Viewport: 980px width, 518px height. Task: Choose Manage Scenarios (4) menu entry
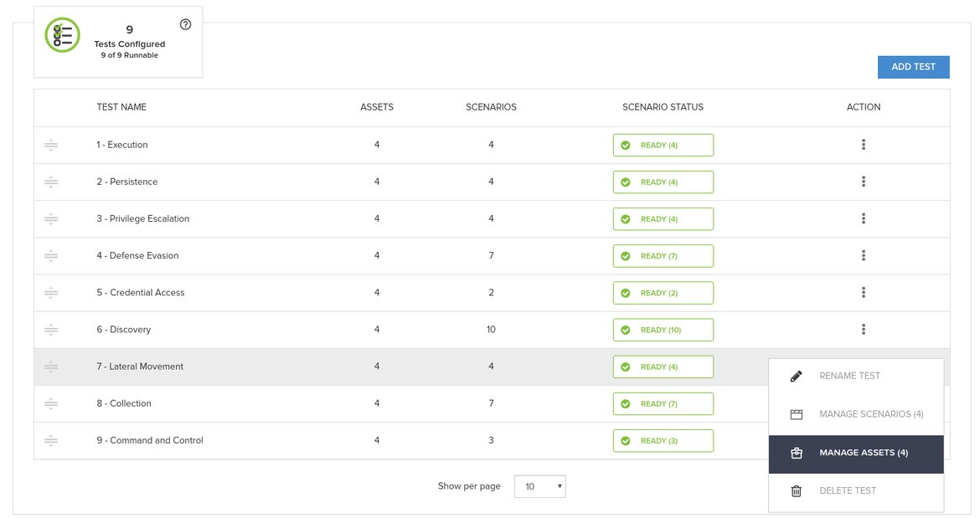coord(856,414)
